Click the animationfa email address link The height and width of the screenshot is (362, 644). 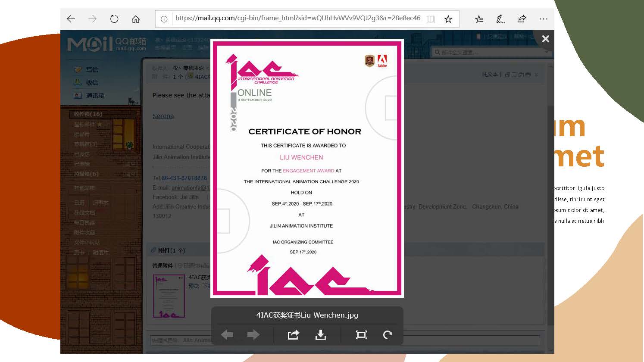click(191, 188)
